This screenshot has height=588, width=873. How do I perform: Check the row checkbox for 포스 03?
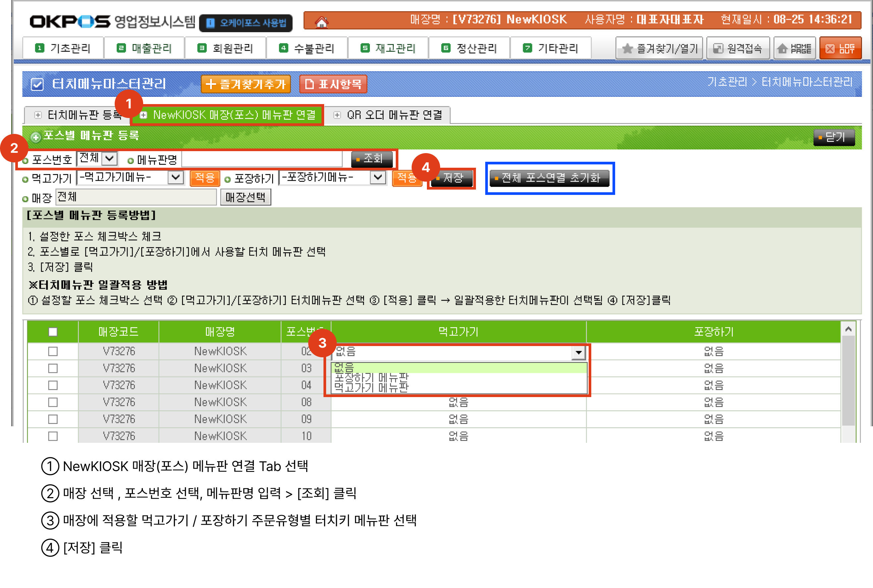pos(53,368)
